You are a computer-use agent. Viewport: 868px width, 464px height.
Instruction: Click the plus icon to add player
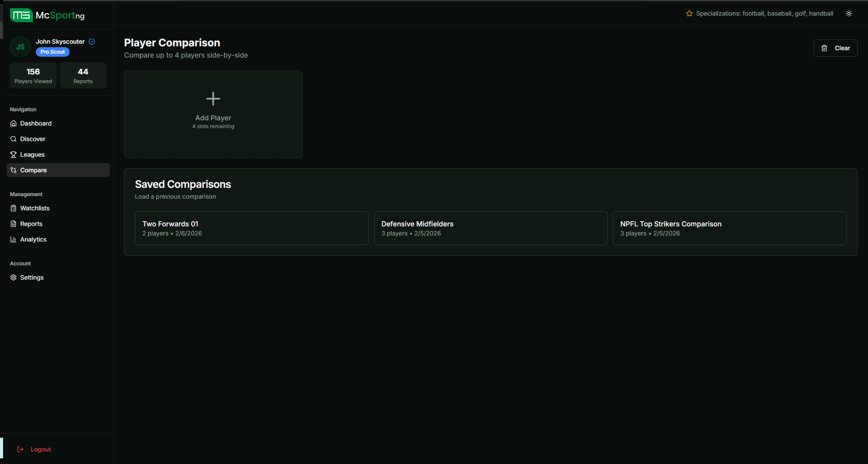point(213,99)
